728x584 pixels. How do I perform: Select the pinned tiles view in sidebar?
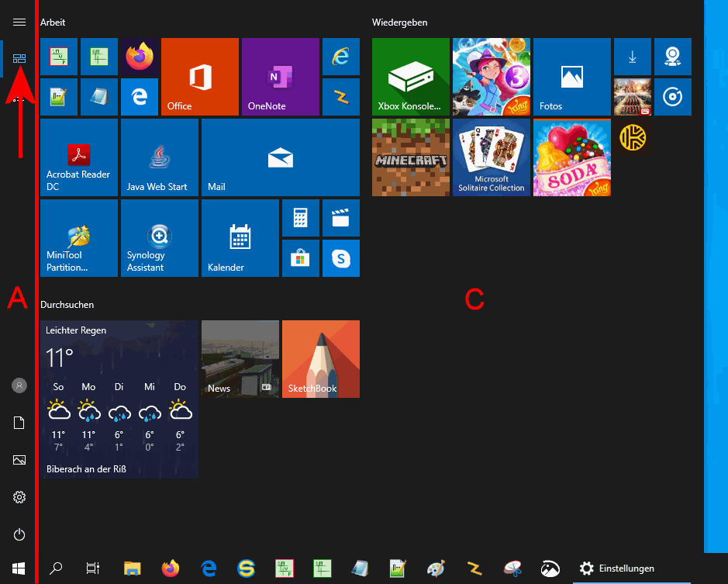[x=19, y=58]
